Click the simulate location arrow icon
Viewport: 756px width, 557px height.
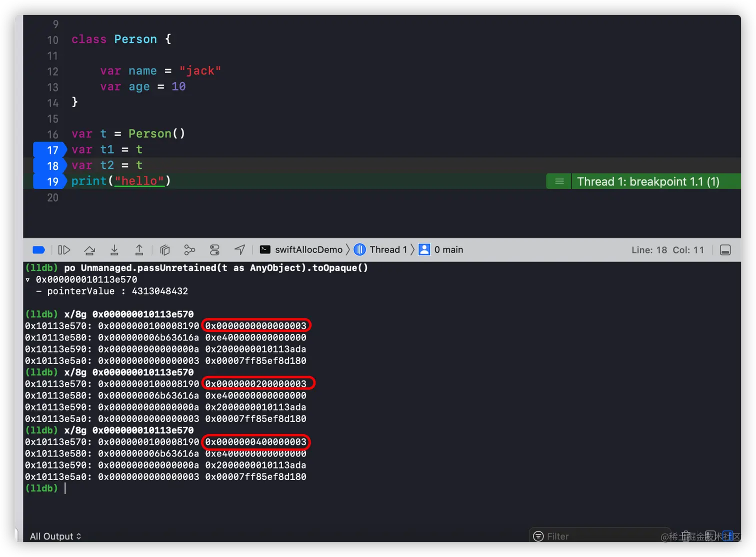(x=240, y=249)
